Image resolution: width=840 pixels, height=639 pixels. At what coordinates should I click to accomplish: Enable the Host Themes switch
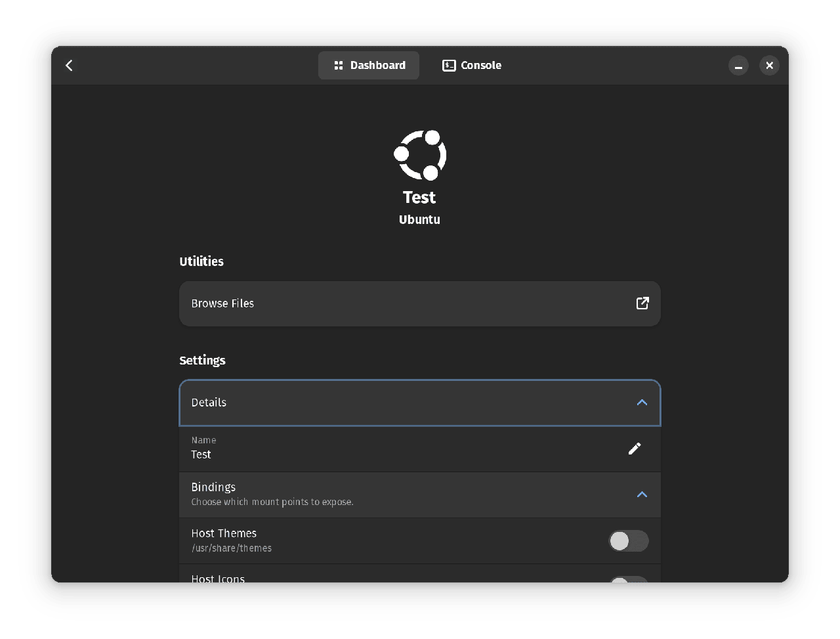tap(628, 540)
